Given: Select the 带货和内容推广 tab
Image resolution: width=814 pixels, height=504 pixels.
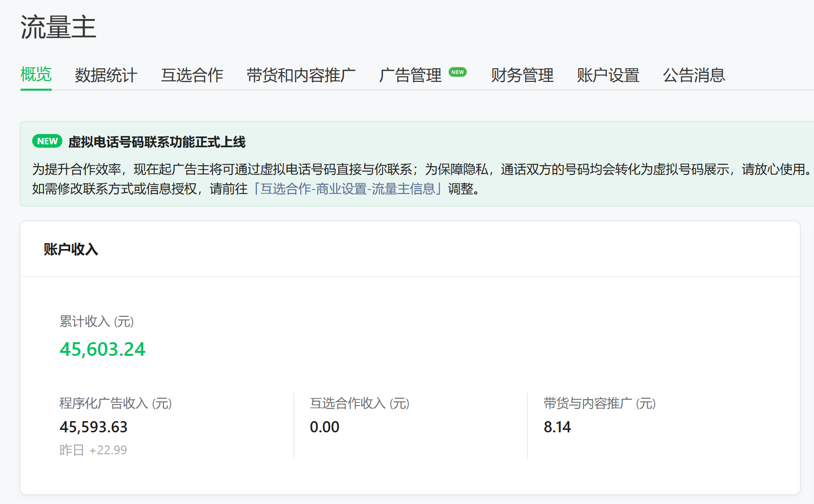Looking at the screenshot, I should tap(301, 76).
